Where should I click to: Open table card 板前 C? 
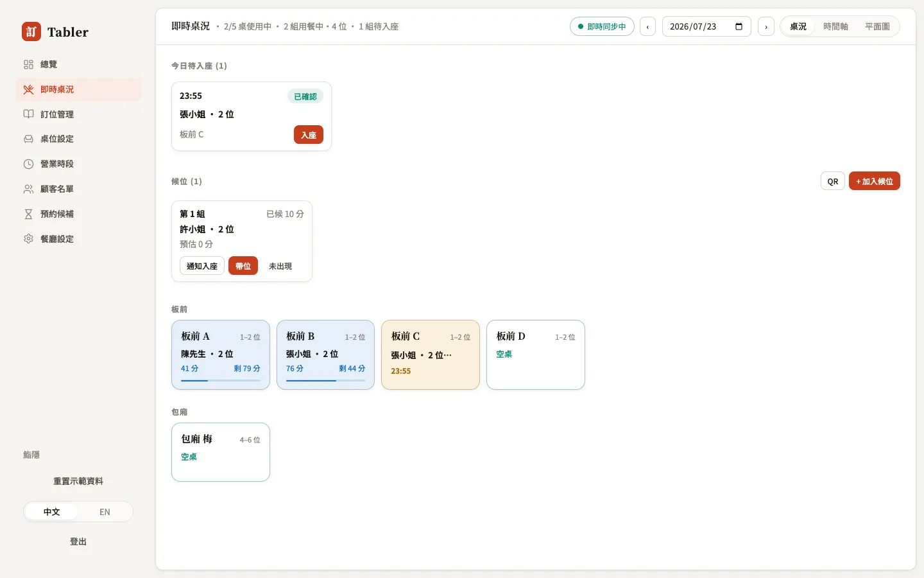tap(431, 355)
